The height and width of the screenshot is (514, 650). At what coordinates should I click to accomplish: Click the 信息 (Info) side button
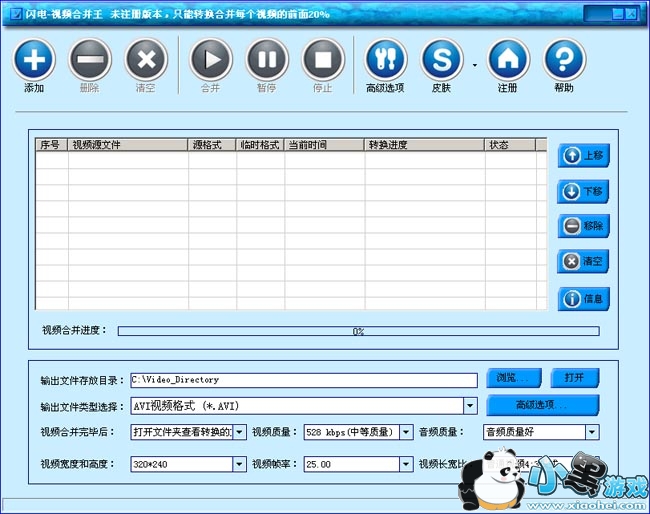[583, 298]
